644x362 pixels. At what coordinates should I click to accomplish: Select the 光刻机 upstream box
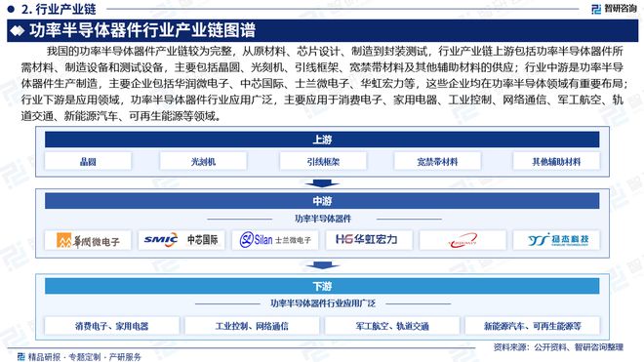tap(203, 161)
